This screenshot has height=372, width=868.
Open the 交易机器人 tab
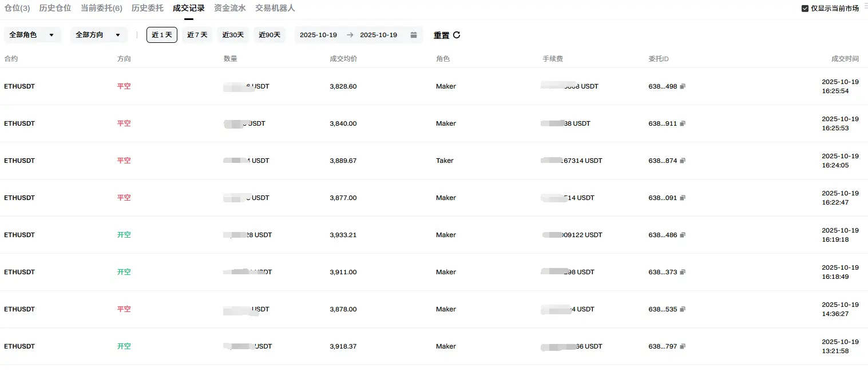275,8
